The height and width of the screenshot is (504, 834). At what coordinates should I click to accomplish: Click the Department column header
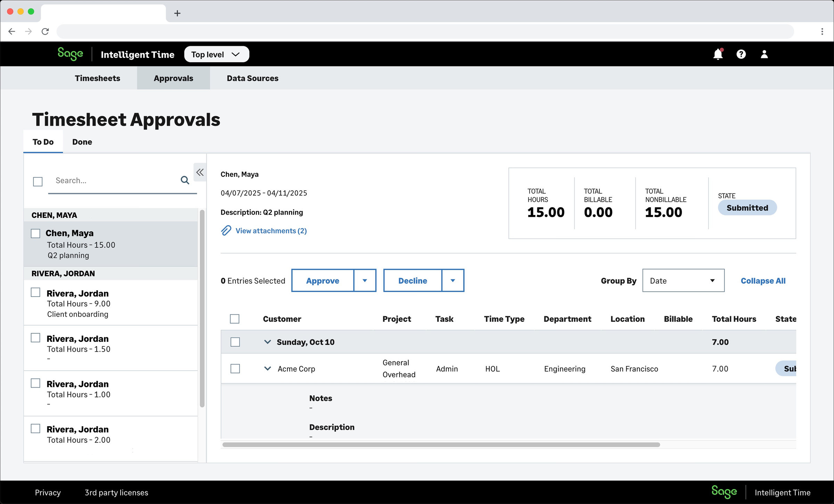click(x=567, y=319)
